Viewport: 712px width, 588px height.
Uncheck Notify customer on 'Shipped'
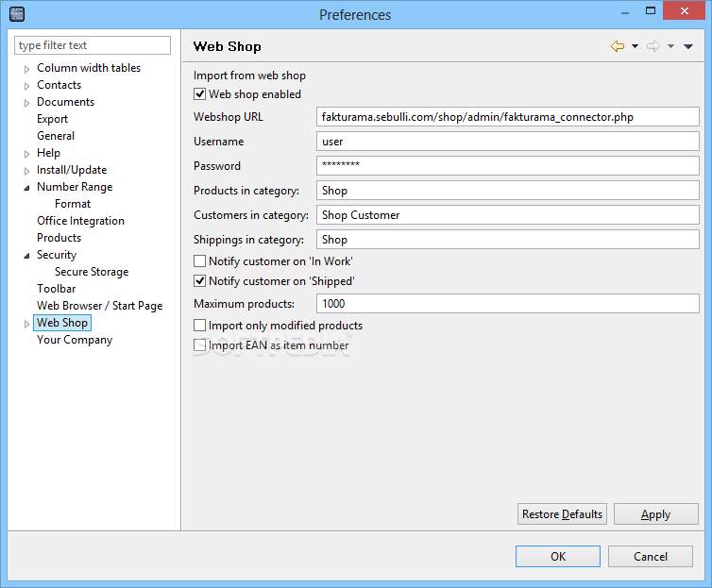point(200,281)
